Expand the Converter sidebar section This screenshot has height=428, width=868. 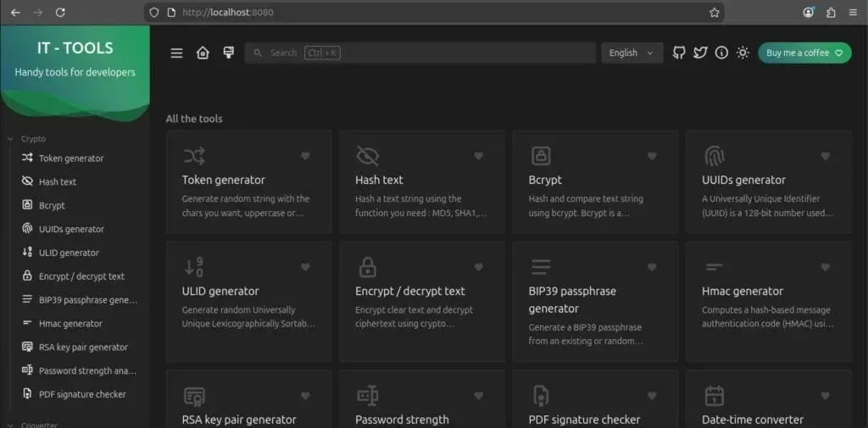32,425
